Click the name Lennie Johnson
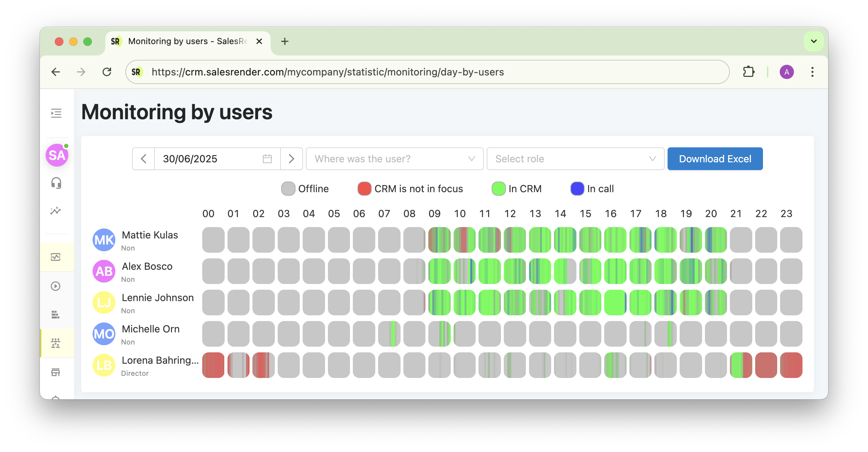This screenshot has height=452, width=868. [158, 298]
